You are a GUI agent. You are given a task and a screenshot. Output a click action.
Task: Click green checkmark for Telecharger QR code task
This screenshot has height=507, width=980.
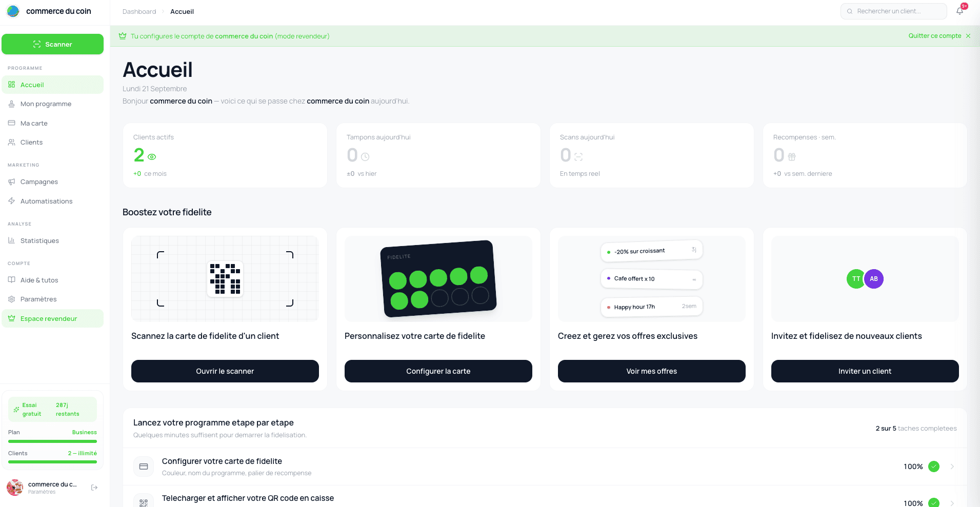click(x=934, y=502)
